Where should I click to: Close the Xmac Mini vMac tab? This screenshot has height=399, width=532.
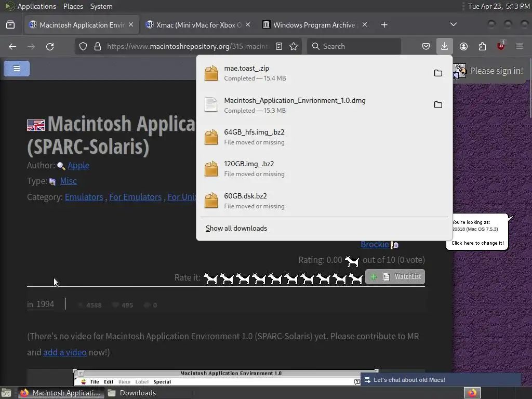click(248, 24)
